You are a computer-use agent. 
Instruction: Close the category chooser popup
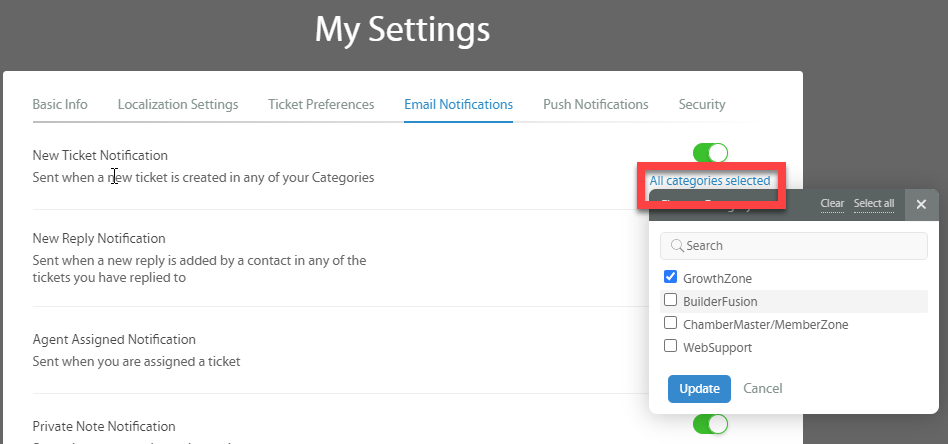point(921,204)
